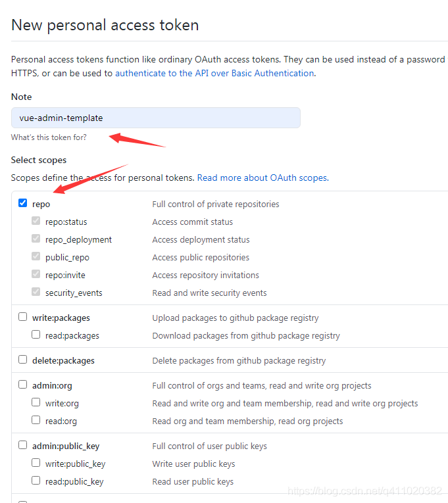Select the write:org checkbox
This screenshot has width=448, height=503.
pos(36,402)
